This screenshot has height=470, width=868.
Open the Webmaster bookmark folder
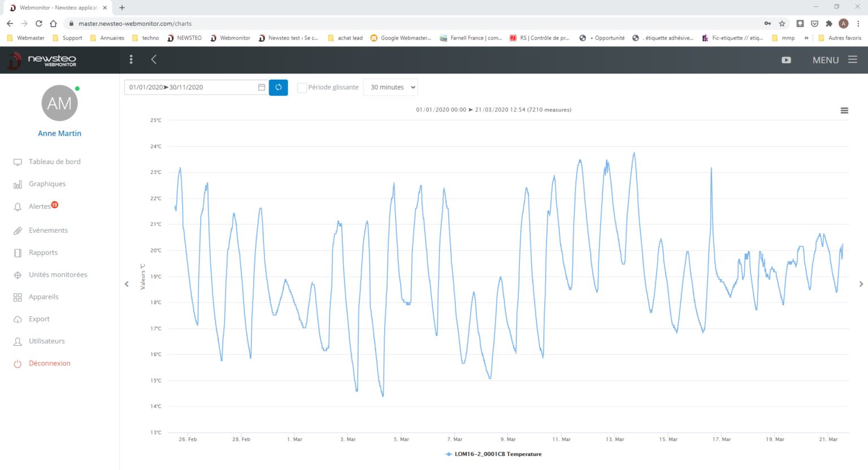[x=25, y=38]
